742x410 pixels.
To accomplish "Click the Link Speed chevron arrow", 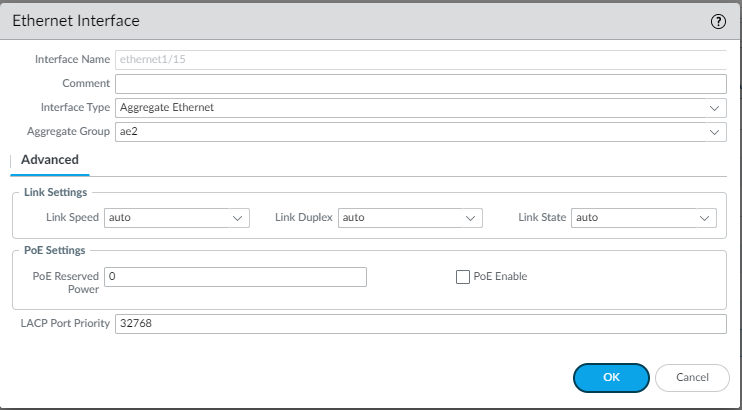I will pos(238,217).
